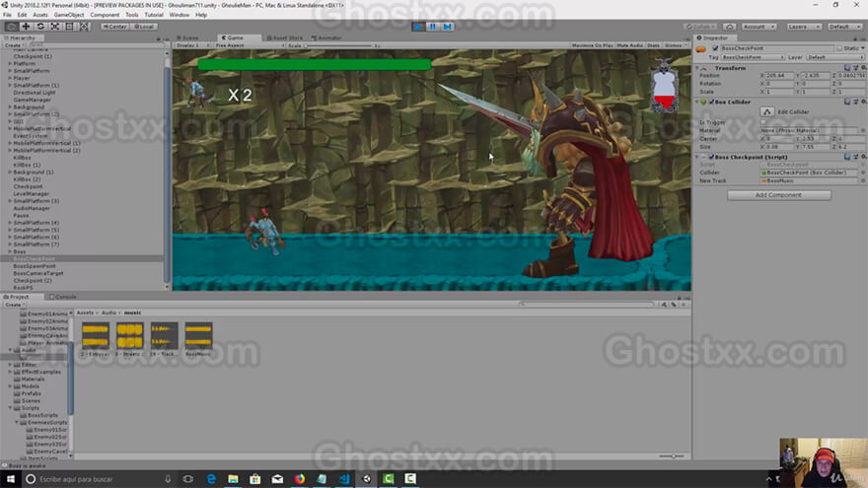This screenshot has height=488, width=868.
Task: Open the Account dropdown
Action: pyautogui.click(x=759, y=27)
